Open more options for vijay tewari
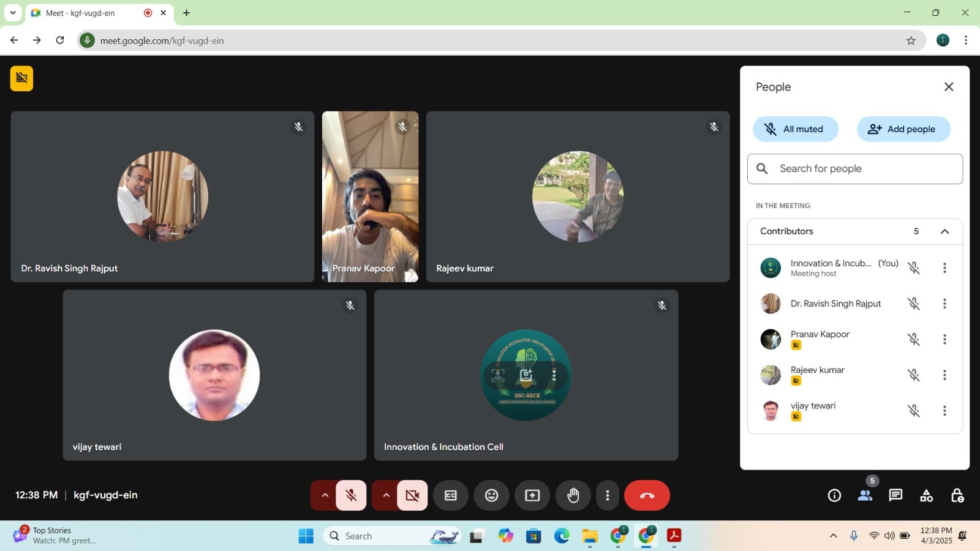Screen dimensions: 980x551 [x=944, y=411]
